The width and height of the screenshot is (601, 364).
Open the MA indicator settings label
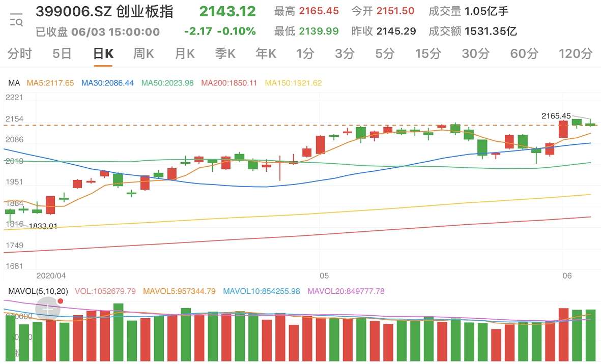coord(14,82)
